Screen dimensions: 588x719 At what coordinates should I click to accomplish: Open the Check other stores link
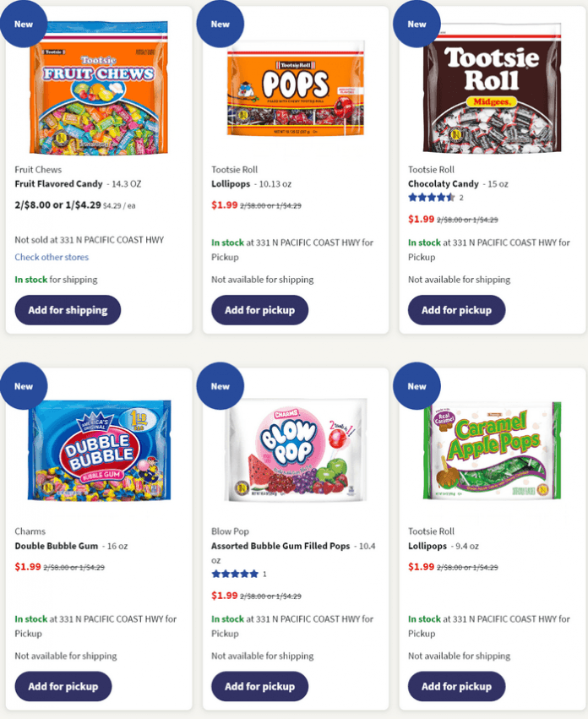tap(52, 257)
